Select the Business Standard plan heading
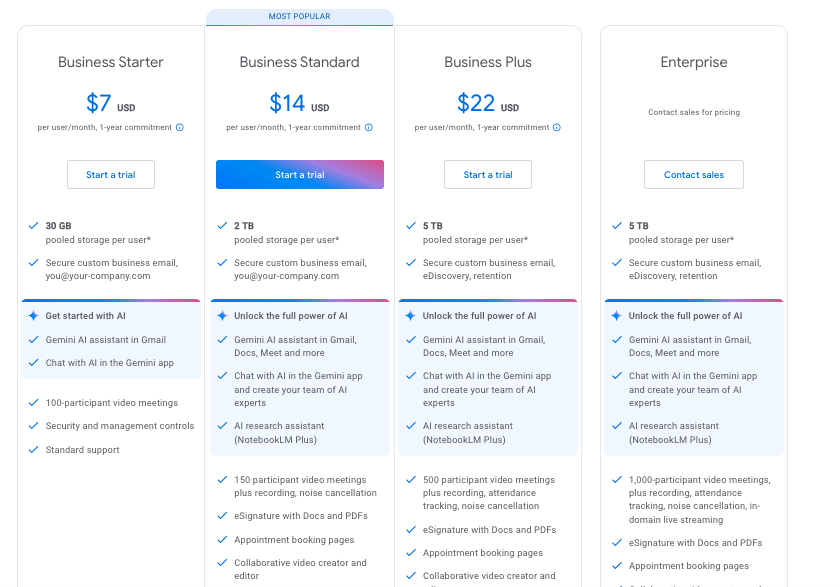 [300, 62]
